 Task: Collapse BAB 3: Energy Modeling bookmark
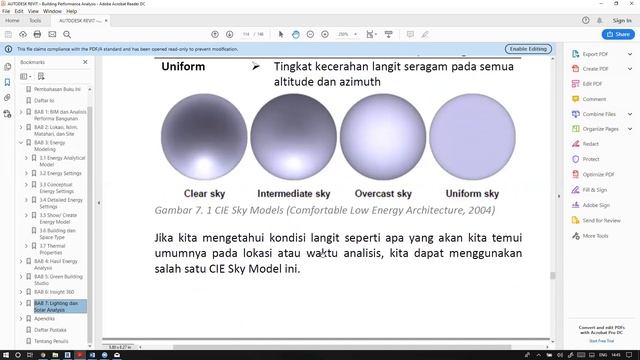(x=21, y=143)
